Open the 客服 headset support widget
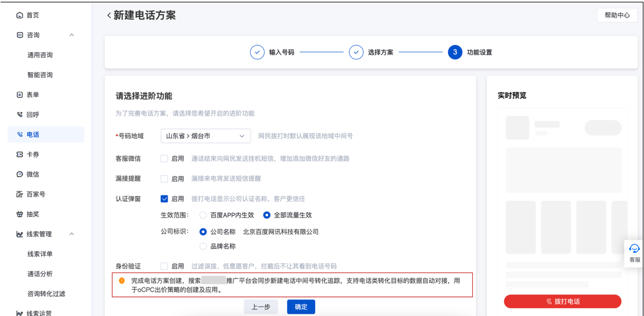Viewport: 644px width, 316px height. click(x=634, y=253)
